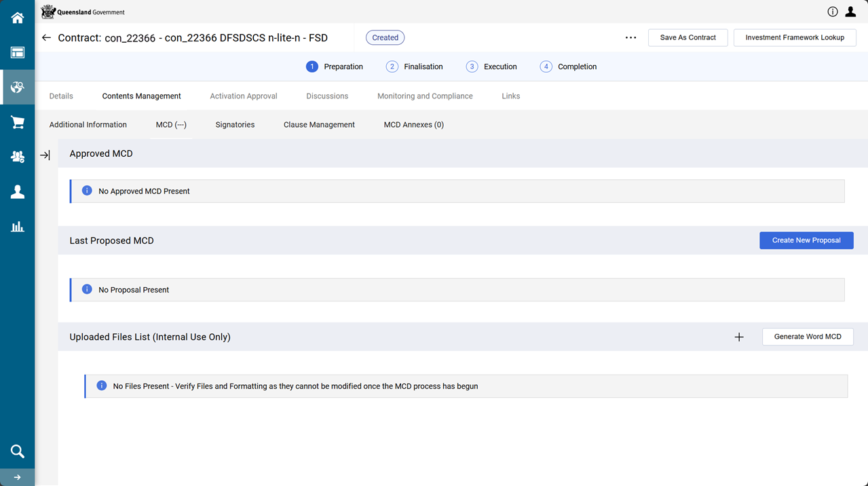The width and height of the screenshot is (868, 486).
Task: Open the three-dot more options menu
Action: click(630, 38)
